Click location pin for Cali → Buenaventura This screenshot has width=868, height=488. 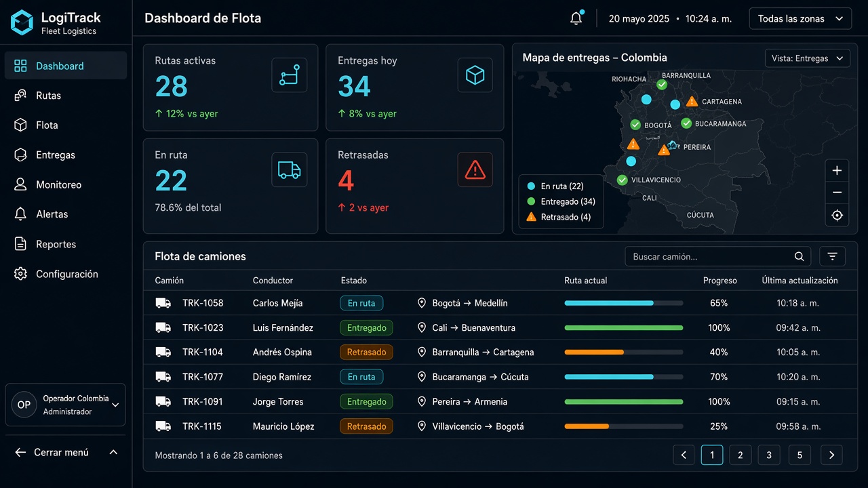coord(422,327)
